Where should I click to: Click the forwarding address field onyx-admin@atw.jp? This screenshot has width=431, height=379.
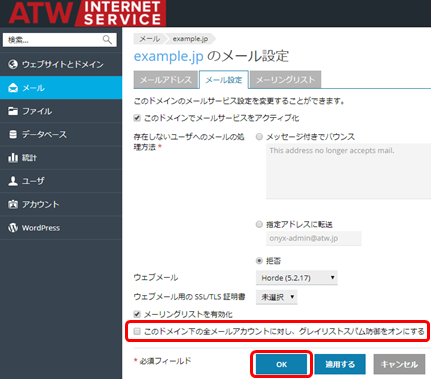(x=314, y=238)
